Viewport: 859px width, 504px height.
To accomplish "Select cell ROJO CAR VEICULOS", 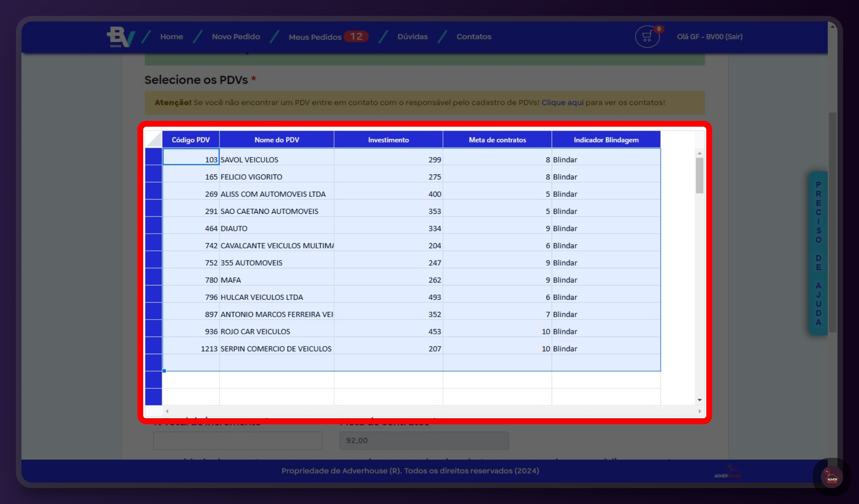I will (x=277, y=328).
